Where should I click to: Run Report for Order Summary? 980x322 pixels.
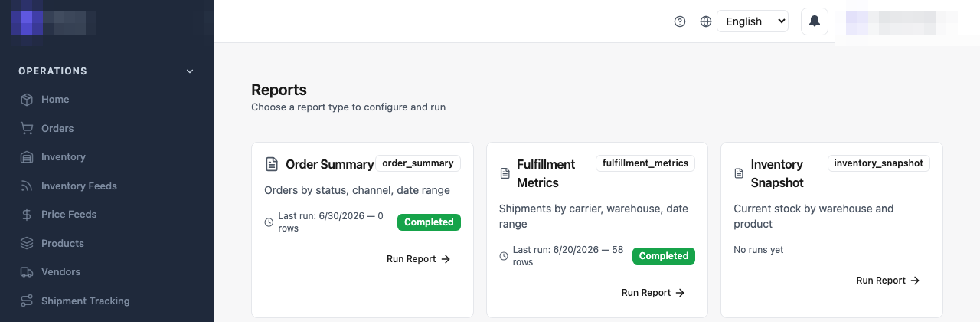coord(419,259)
